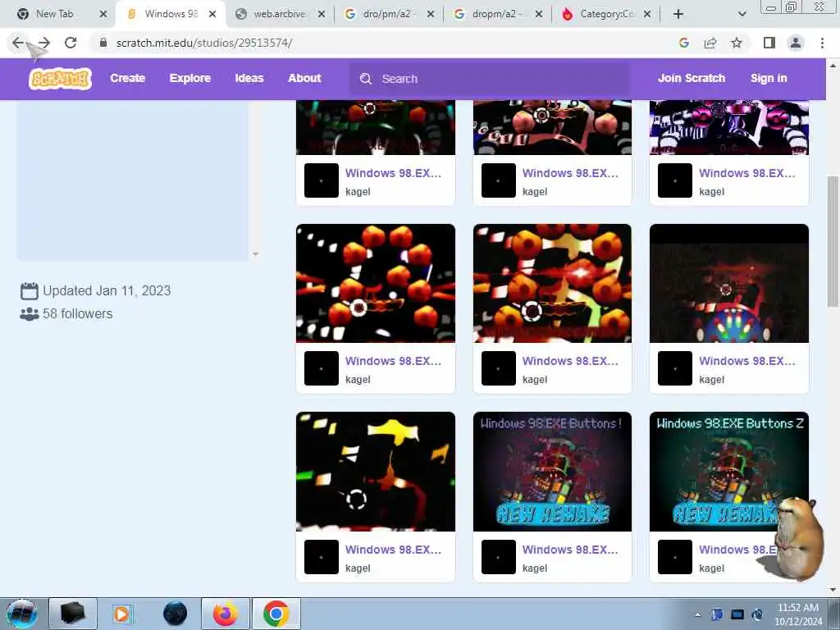Open the thumbnail with yellow shapes and dashed circle
Viewport: 840px width, 630px height.
(376, 472)
